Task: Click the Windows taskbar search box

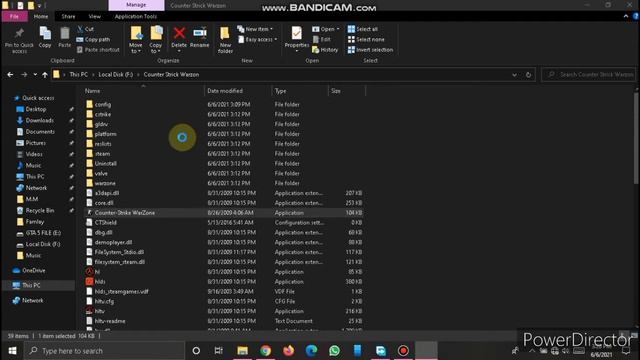Action: click(x=104, y=351)
